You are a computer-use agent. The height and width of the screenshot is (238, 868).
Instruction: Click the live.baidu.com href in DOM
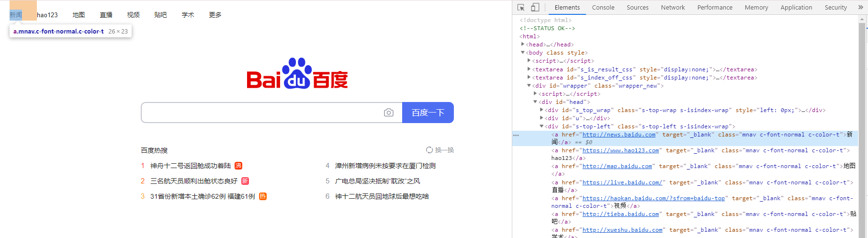tap(622, 182)
